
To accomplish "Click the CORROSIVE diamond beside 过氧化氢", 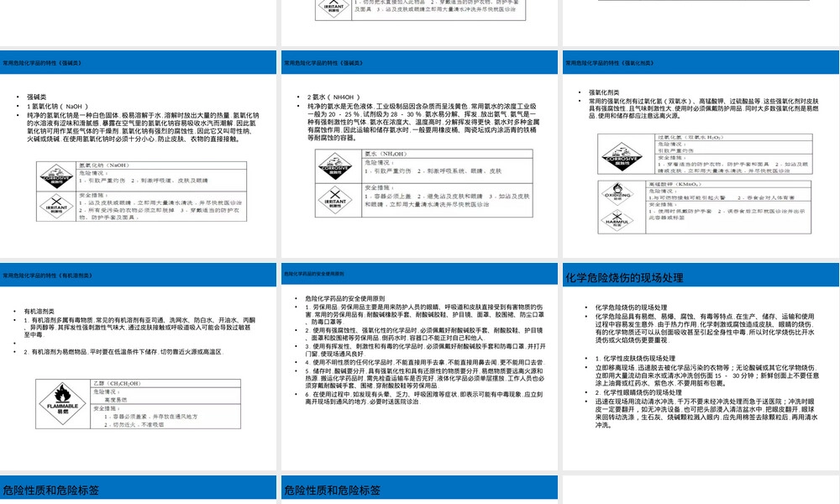I will pos(622,156).
